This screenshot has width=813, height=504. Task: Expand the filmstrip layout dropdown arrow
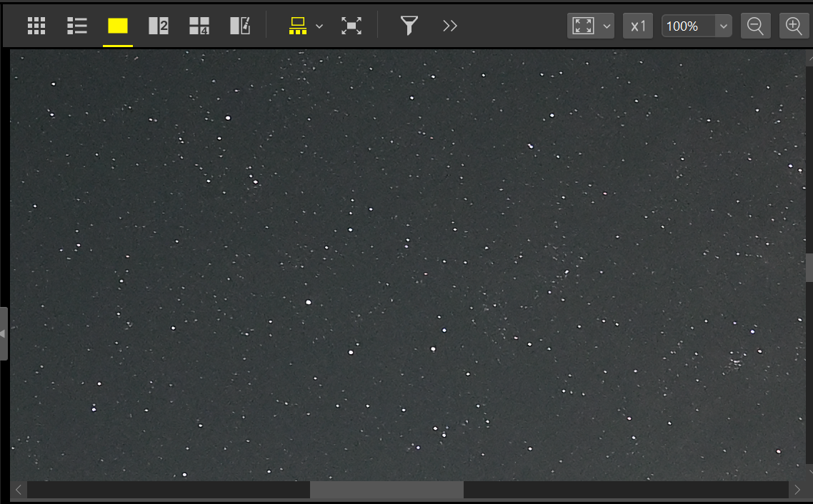[x=319, y=26]
